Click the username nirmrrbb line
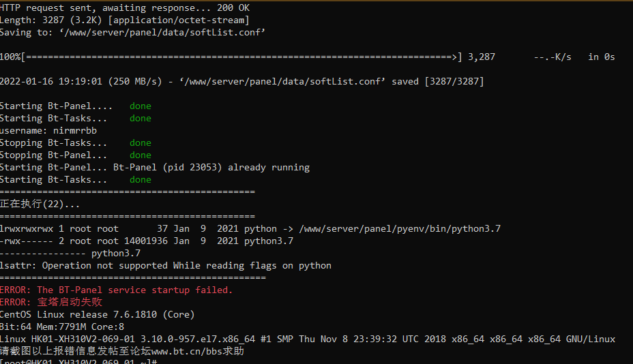Screen dimensions: 633x364 tap(48, 130)
